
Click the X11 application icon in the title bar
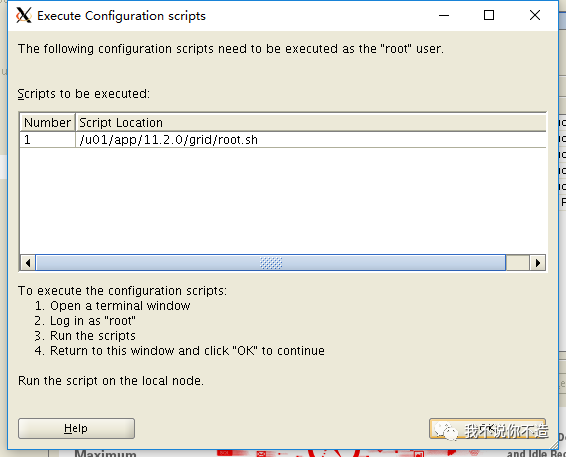coord(24,16)
